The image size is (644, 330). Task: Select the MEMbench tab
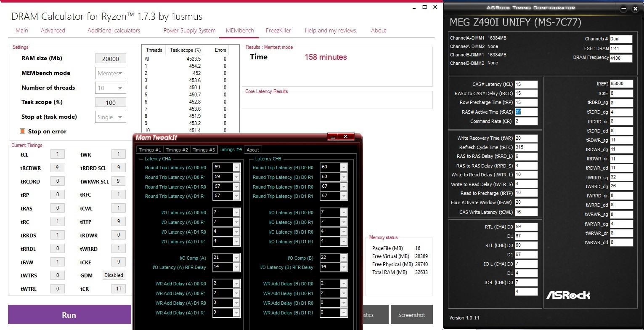click(240, 30)
